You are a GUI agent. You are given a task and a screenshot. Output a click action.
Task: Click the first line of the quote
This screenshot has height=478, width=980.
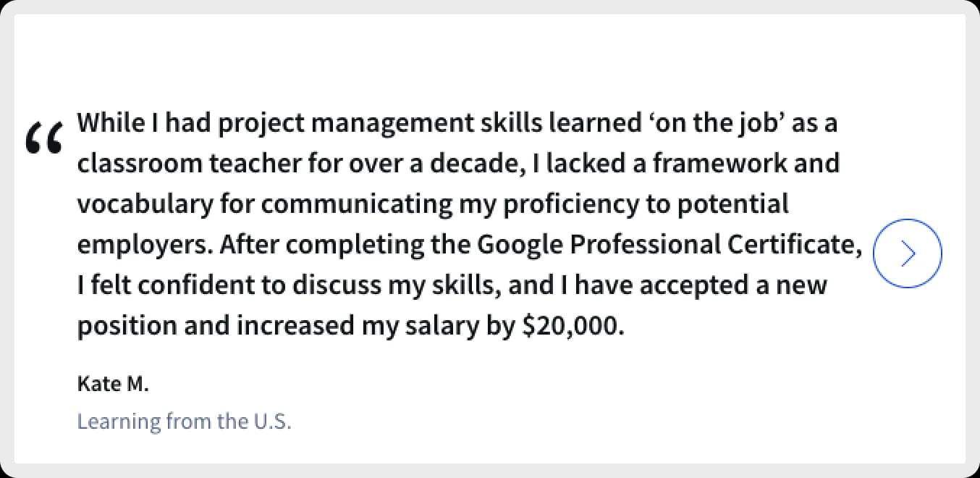(x=456, y=122)
